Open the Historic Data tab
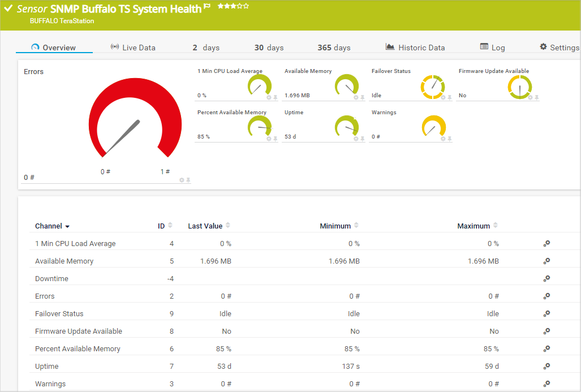 point(415,48)
